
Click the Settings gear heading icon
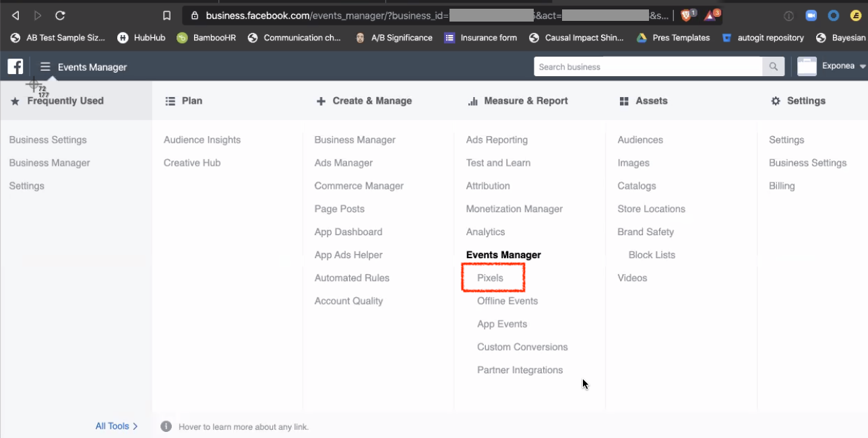[x=776, y=101]
